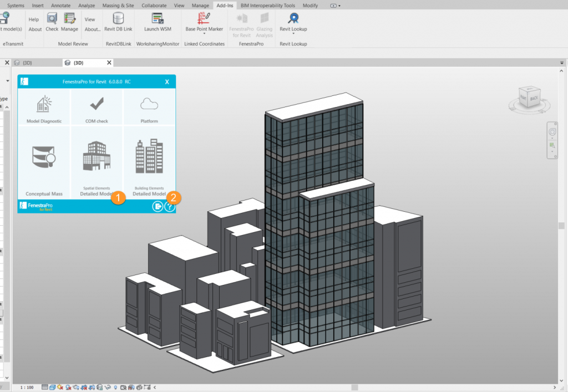Expand the Base Point Marker dropdown arrow

[x=204, y=34]
